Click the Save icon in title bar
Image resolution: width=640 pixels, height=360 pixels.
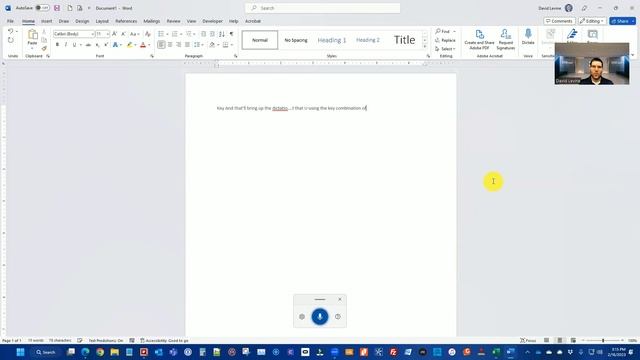tap(57, 8)
